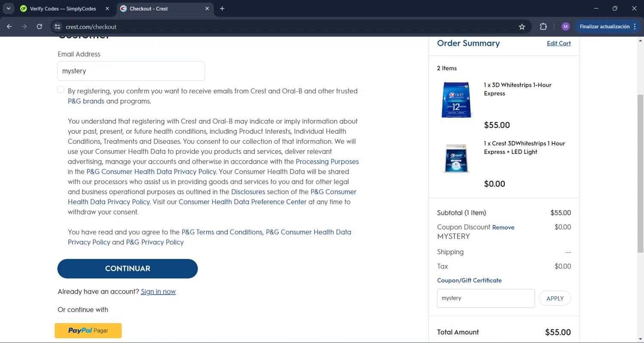644x343 pixels.
Task: Focus the coupon code input field
Action: point(486,298)
